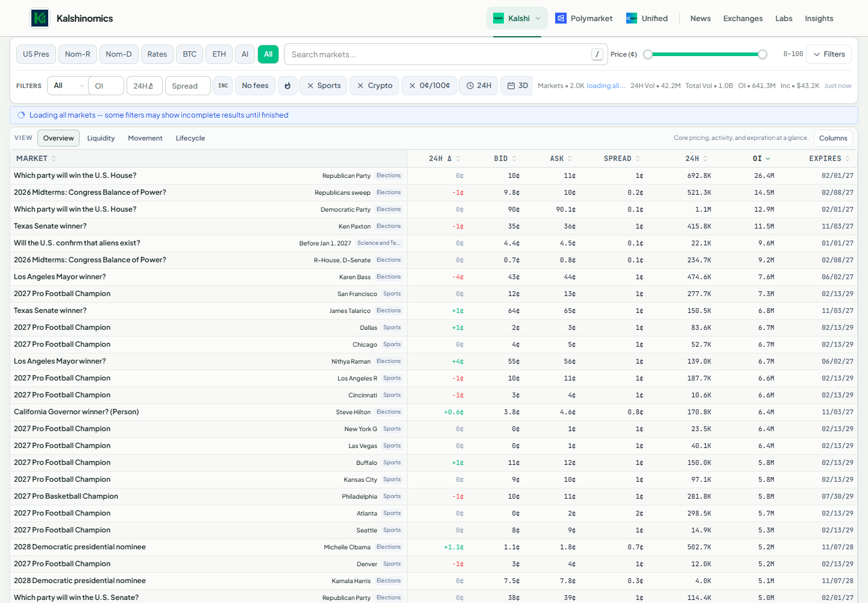Switch to the Lifecycle view tab
This screenshot has width=868, height=603.
[190, 138]
